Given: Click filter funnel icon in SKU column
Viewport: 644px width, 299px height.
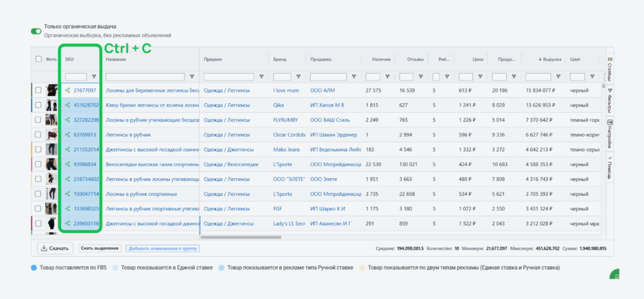Looking at the screenshot, I should point(94,77).
